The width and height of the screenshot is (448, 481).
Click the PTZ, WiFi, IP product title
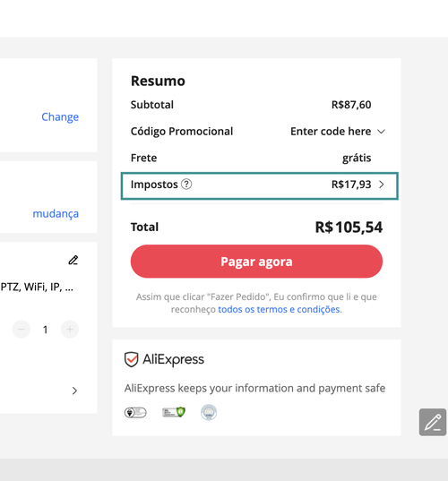[37, 287]
